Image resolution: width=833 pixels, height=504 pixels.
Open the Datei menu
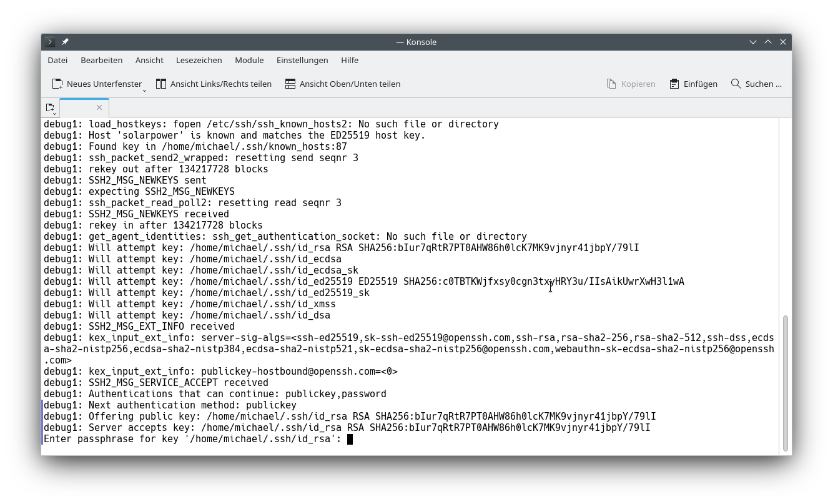(57, 60)
